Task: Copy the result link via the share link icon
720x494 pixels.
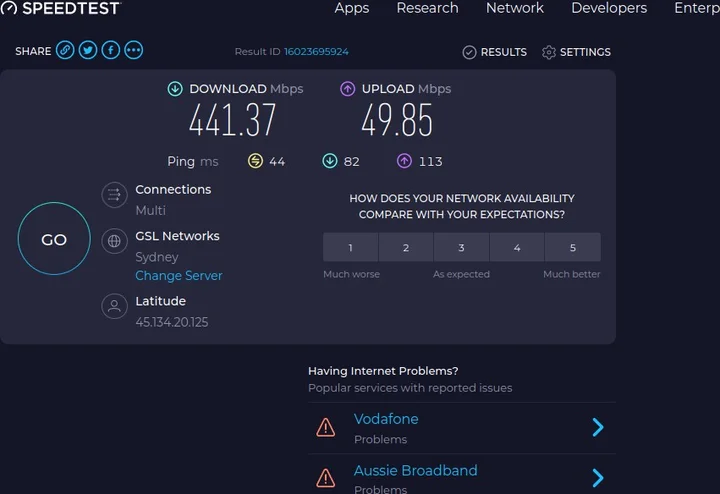Action: coord(65,50)
